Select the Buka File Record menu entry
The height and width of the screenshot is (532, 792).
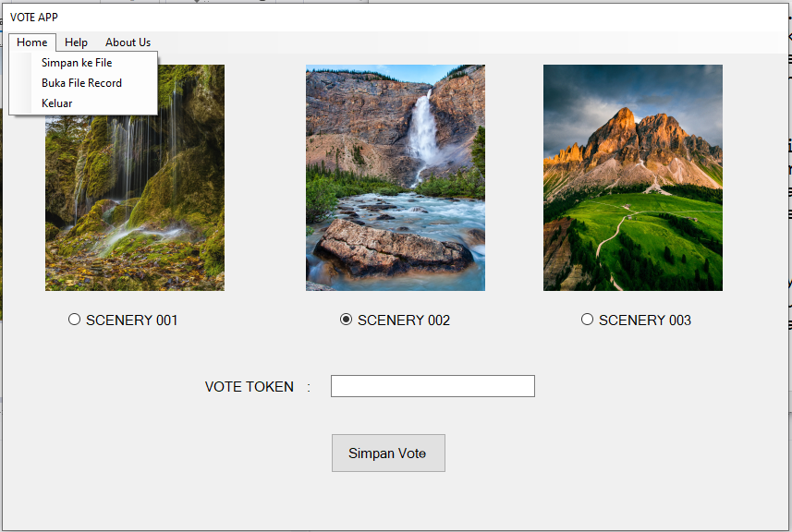[x=81, y=83]
